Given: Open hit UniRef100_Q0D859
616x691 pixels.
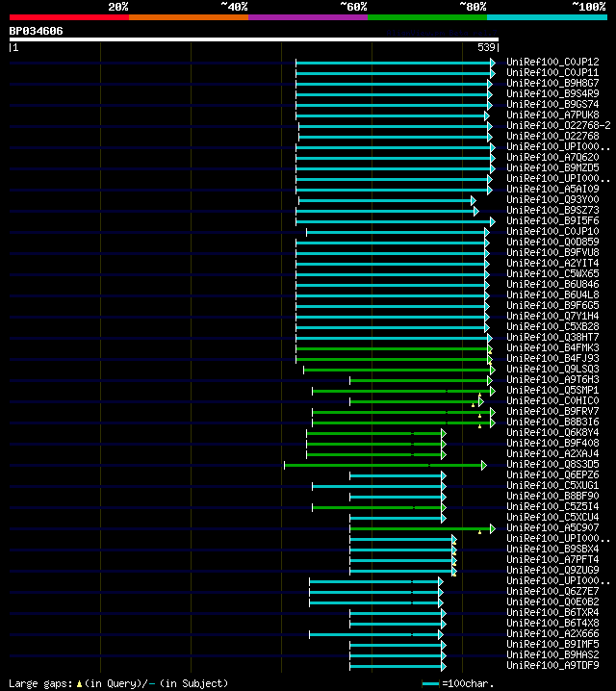Looking at the screenshot, I should click(552, 242).
